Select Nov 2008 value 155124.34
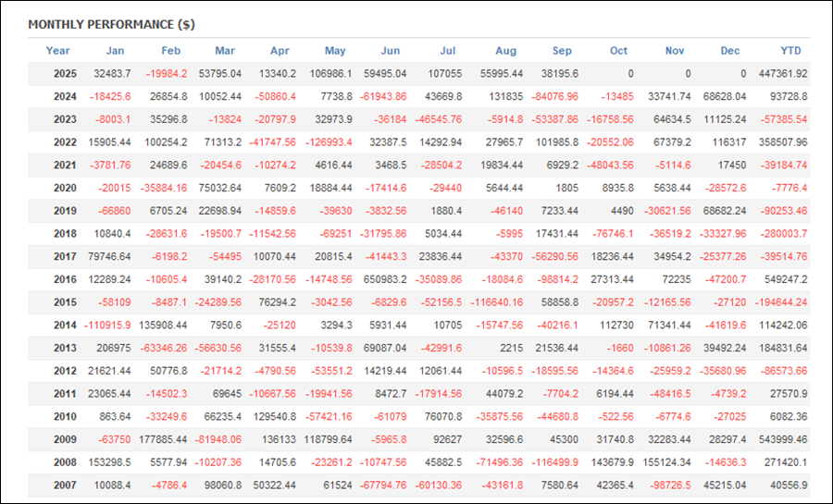This screenshot has width=833, height=504. (665, 462)
